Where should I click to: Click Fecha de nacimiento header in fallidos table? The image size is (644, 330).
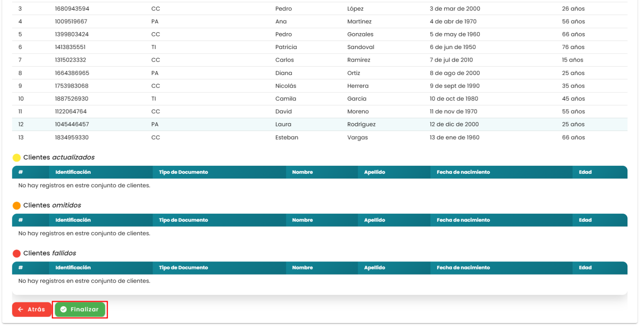pyautogui.click(x=463, y=268)
